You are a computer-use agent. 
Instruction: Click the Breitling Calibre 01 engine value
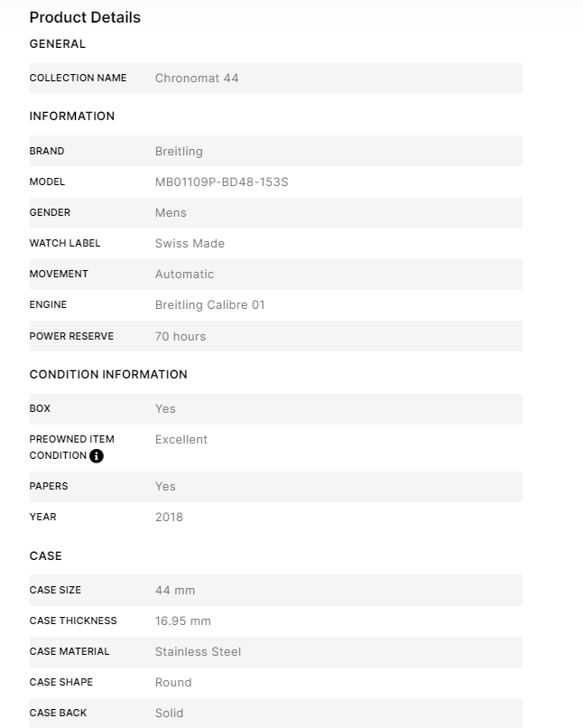[x=209, y=305]
